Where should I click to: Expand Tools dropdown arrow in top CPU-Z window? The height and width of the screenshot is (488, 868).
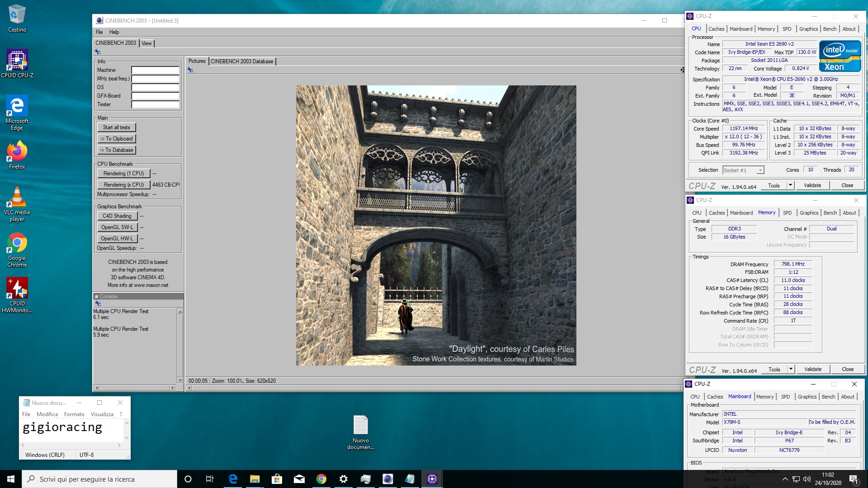click(x=790, y=185)
